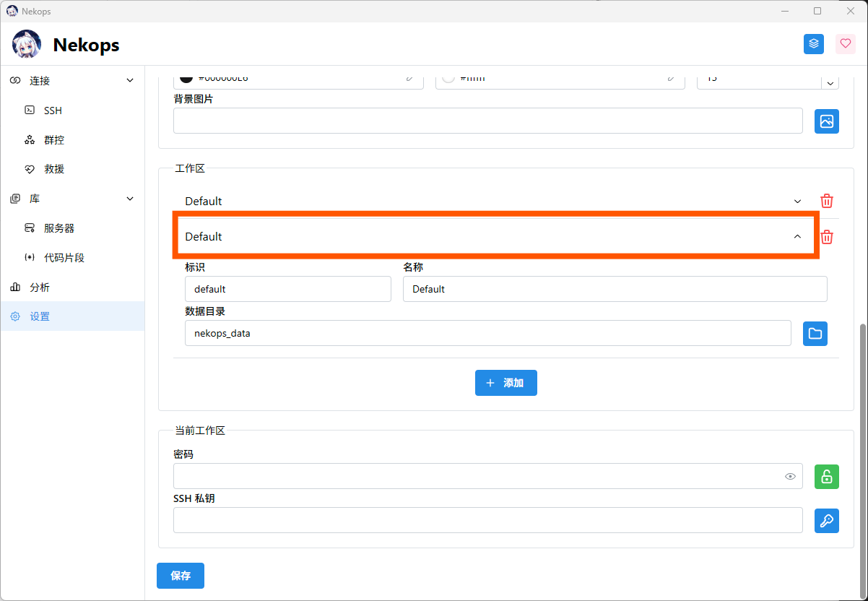Click the black color swatch #000000E6

point(186,78)
